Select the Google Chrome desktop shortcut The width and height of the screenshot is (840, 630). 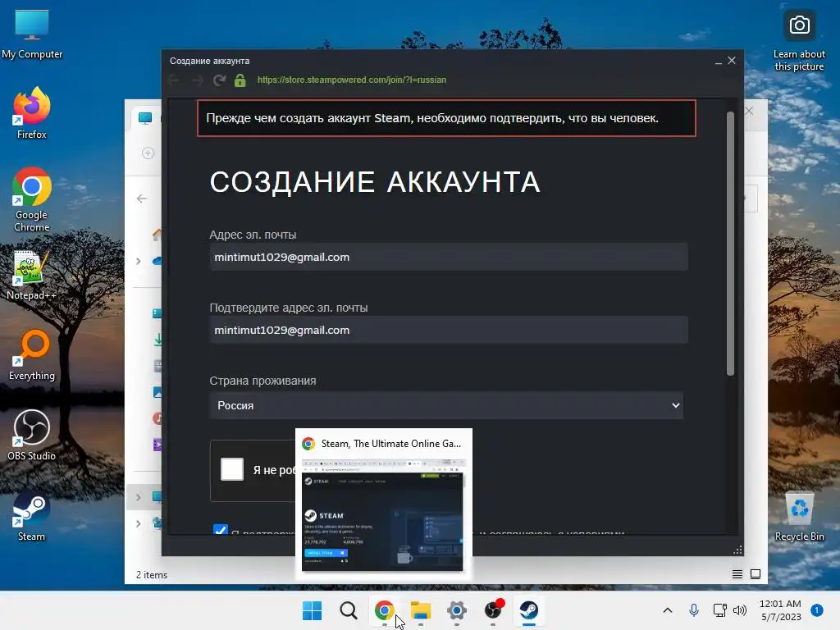[32, 199]
